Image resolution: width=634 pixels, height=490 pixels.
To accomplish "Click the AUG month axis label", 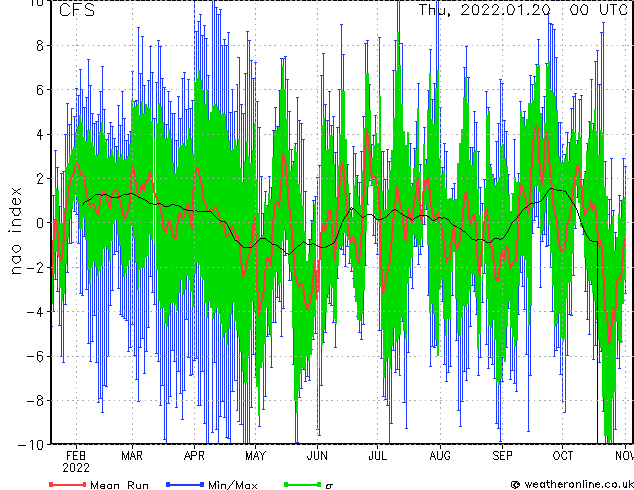I will pos(440,456).
